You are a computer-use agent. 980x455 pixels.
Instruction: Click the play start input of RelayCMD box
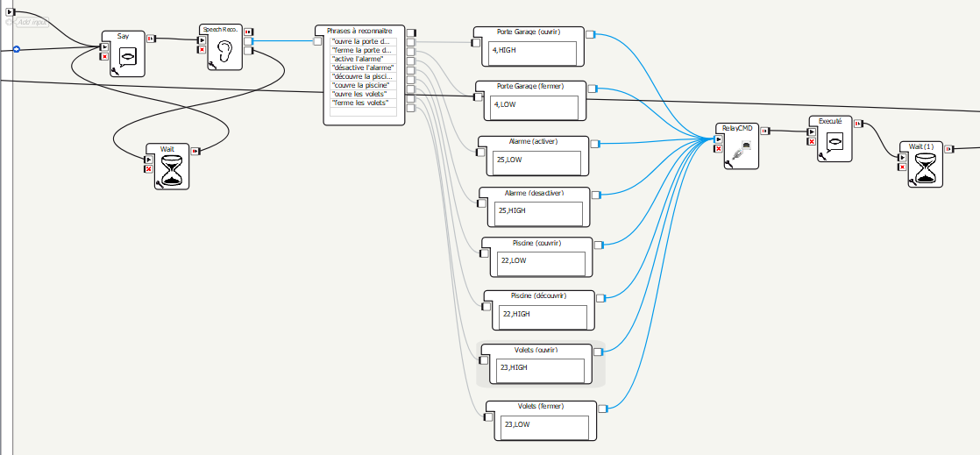(719, 138)
